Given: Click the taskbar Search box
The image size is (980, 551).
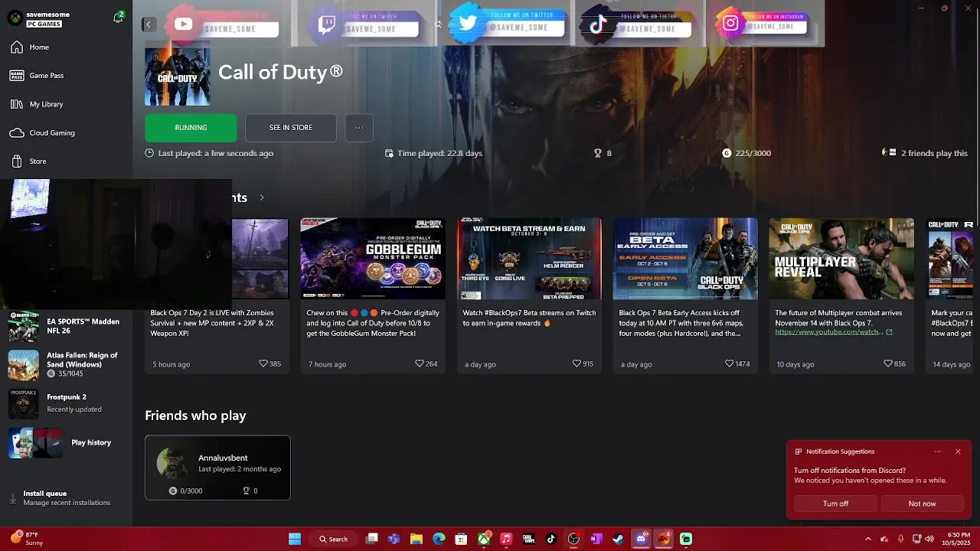Looking at the screenshot, I should (x=334, y=539).
